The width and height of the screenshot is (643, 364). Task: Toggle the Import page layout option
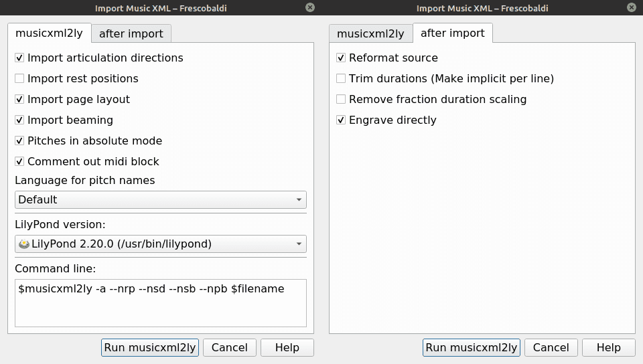tap(19, 100)
